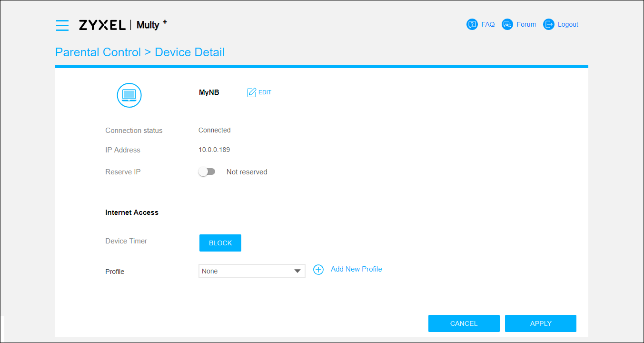Block the device with the BLOCK button
The width and height of the screenshot is (644, 343).
[220, 243]
